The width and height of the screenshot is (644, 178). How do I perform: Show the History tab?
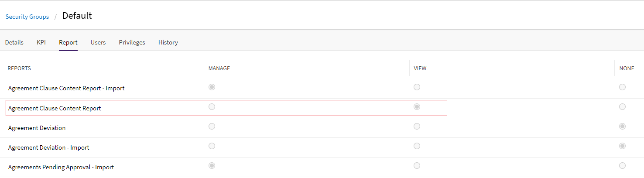pyautogui.click(x=168, y=42)
